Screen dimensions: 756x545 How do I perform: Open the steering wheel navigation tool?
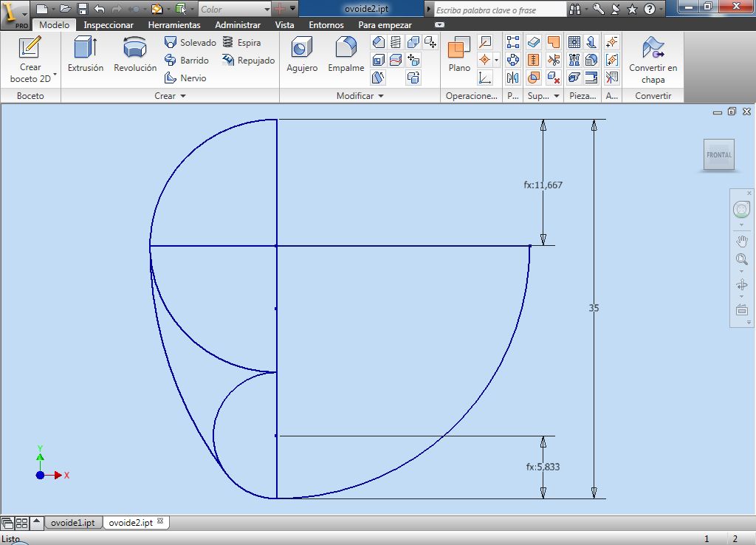[741, 210]
